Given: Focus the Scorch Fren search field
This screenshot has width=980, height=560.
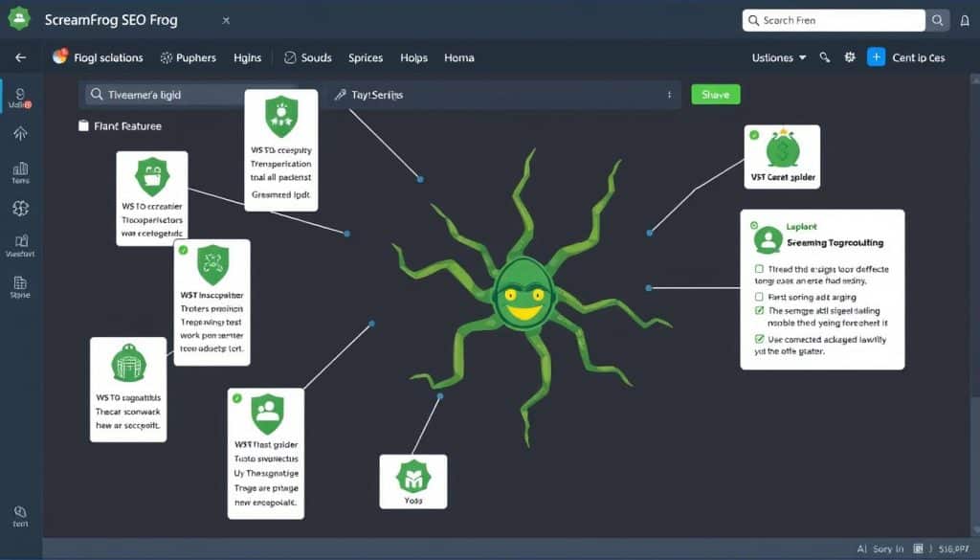Looking at the screenshot, I should click(x=834, y=21).
